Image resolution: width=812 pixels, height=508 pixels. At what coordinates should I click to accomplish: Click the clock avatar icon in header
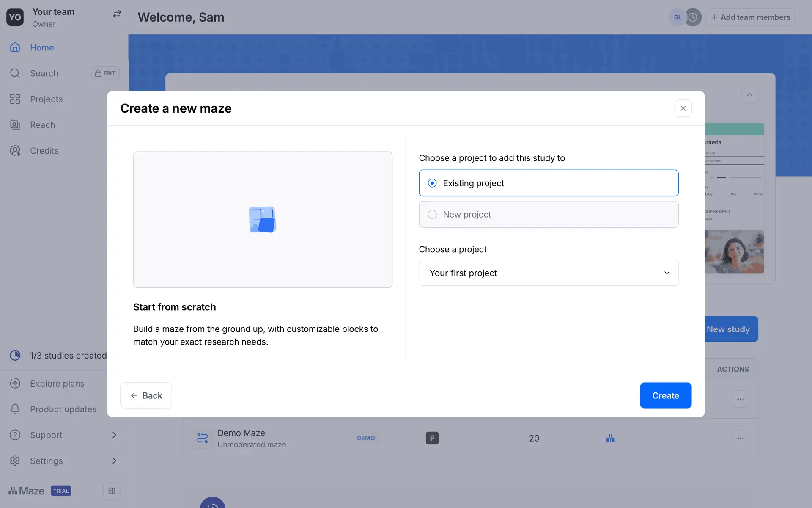point(693,17)
